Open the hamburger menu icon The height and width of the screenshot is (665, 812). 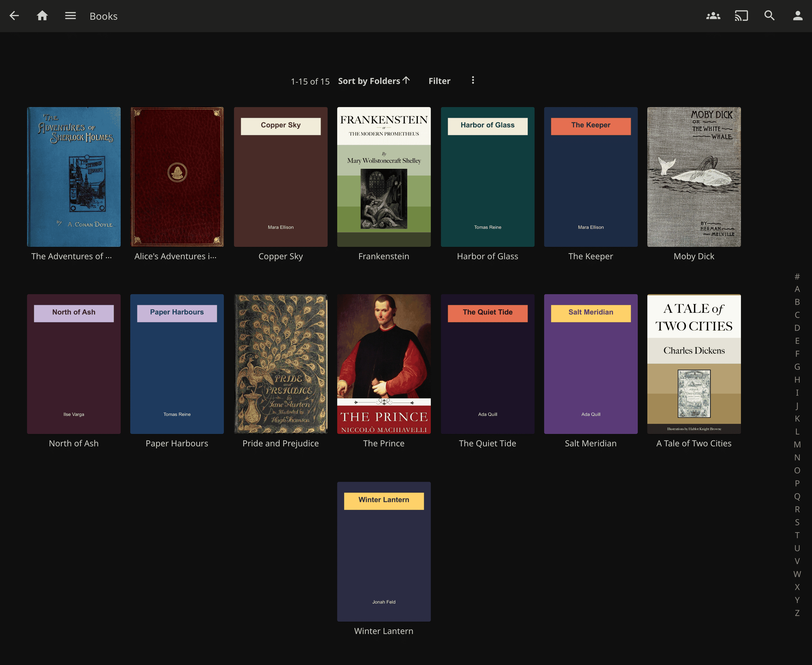tap(70, 16)
